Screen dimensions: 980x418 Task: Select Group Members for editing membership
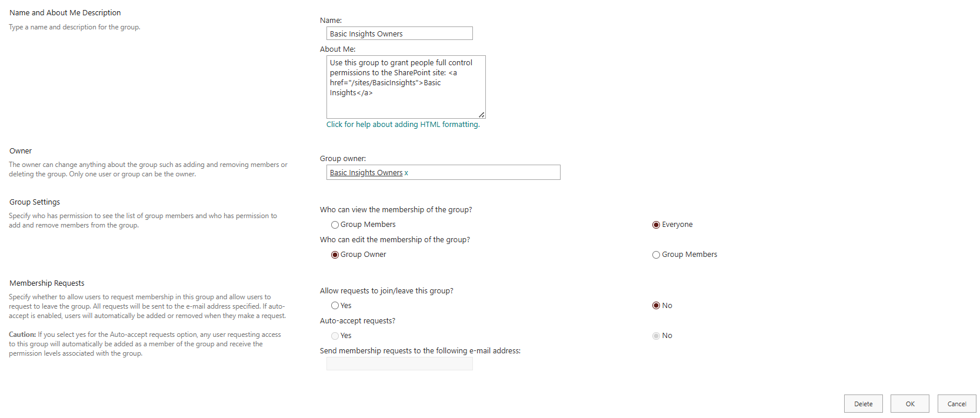click(x=656, y=255)
